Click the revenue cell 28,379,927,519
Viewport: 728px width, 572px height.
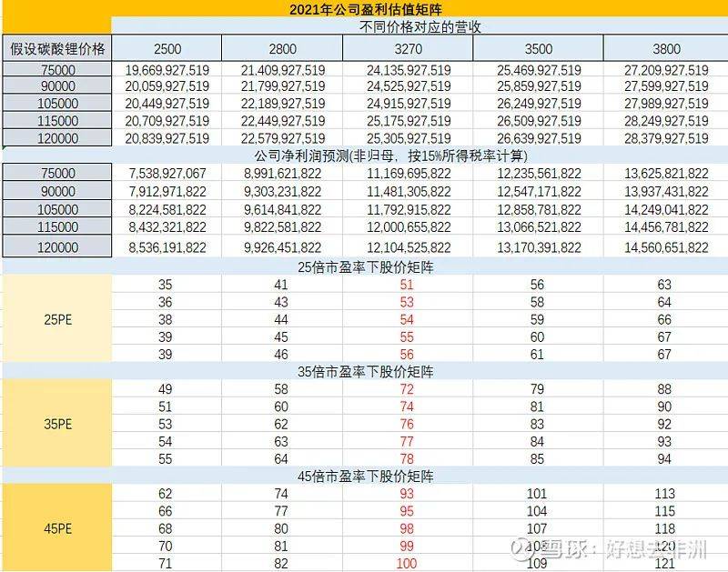pyautogui.click(x=665, y=137)
